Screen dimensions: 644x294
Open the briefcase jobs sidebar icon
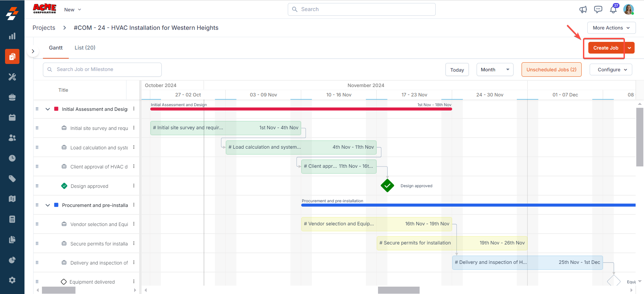pos(12,97)
